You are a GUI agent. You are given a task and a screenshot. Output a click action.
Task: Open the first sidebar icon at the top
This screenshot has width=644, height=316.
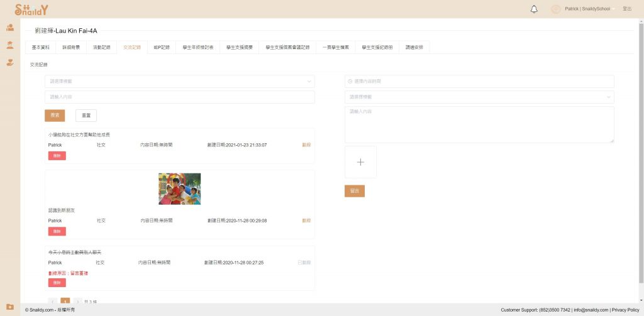pos(9,28)
